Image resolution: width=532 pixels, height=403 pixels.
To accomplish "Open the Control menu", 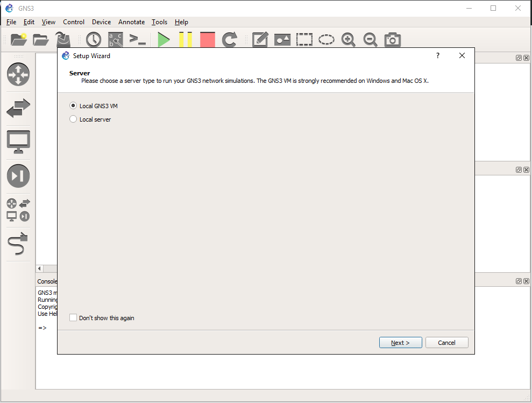I will [74, 22].
